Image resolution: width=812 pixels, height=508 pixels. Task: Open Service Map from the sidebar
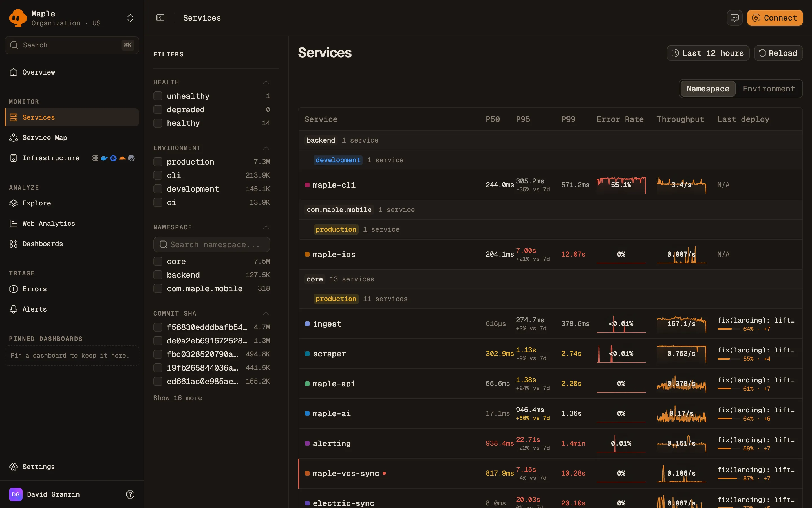[x=72, y=138]
